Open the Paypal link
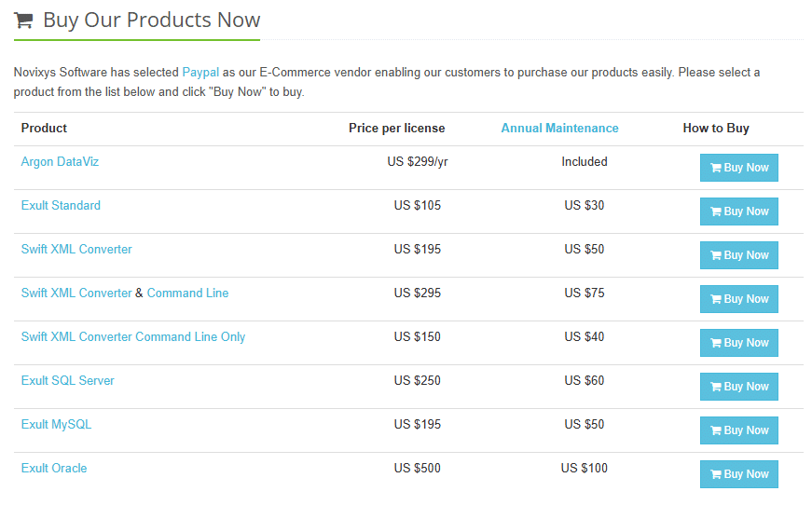 200,72
